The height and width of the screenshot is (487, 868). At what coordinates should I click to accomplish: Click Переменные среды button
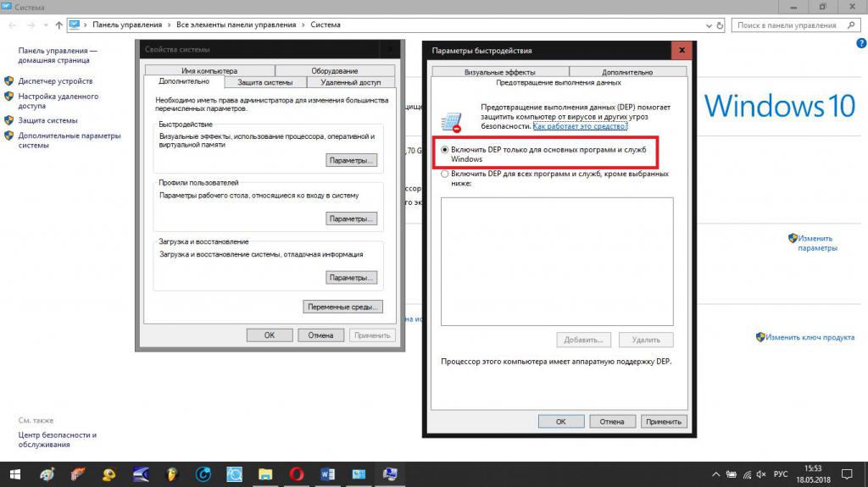(342, 307)
